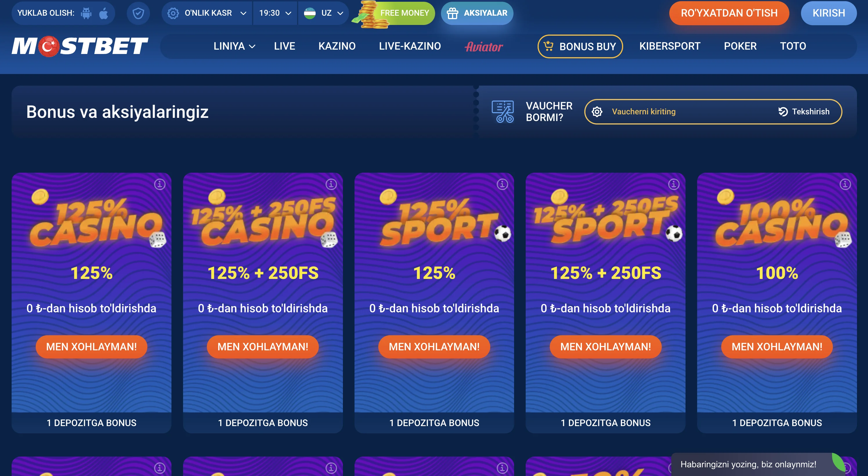Open info icon on 125% + 250FS Casino card
The width and height of the screenshot is (868, 476).
click(x=331, y=184)
